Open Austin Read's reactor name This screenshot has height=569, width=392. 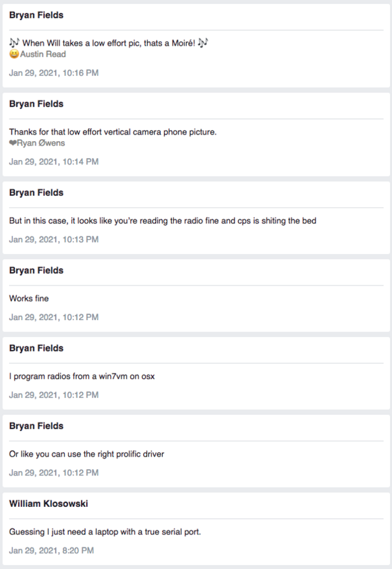tap(42, 54)
